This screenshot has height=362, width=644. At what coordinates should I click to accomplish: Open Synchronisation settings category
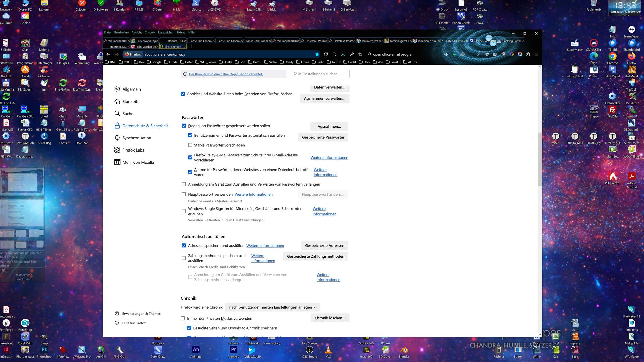pyautogui.click(x=137, y=138)
